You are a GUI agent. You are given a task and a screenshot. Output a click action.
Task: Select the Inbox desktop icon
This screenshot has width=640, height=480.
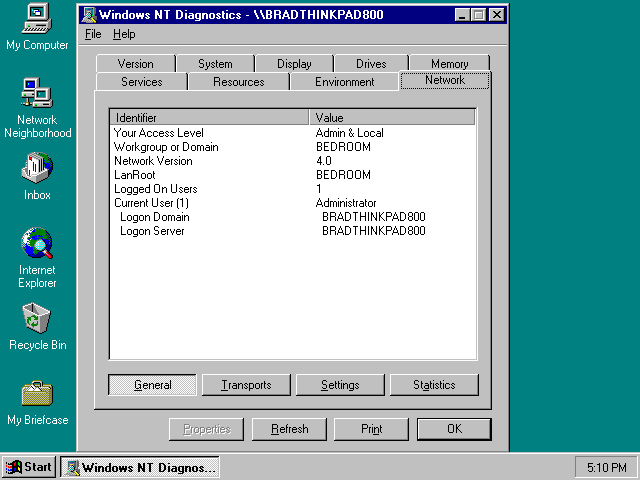coord(37,176)
